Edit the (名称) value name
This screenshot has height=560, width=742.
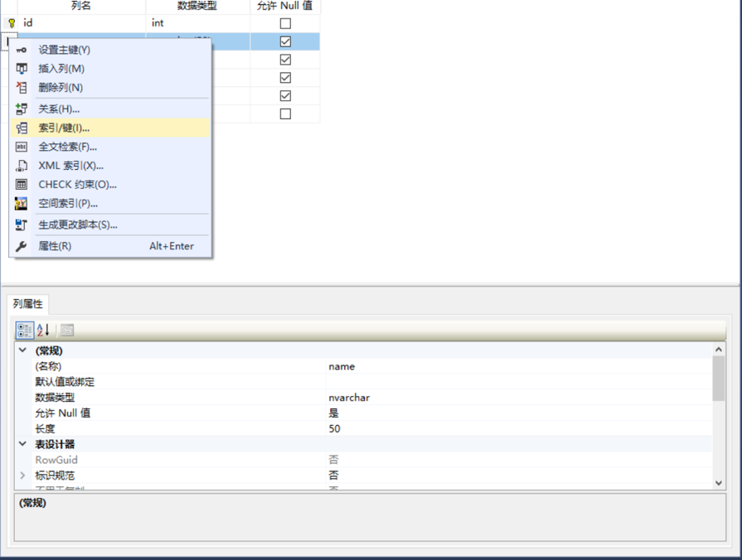(518, 366)
